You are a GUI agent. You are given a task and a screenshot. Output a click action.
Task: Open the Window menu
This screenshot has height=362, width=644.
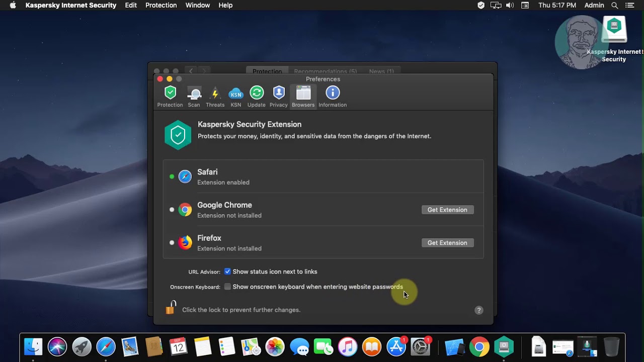pyautogui.click(x=198, y=5)
